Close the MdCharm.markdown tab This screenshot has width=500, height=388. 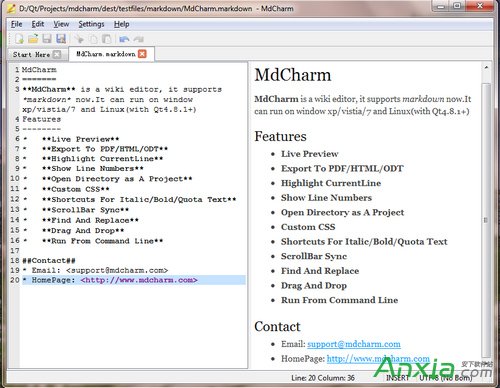[x=142, y=54]
